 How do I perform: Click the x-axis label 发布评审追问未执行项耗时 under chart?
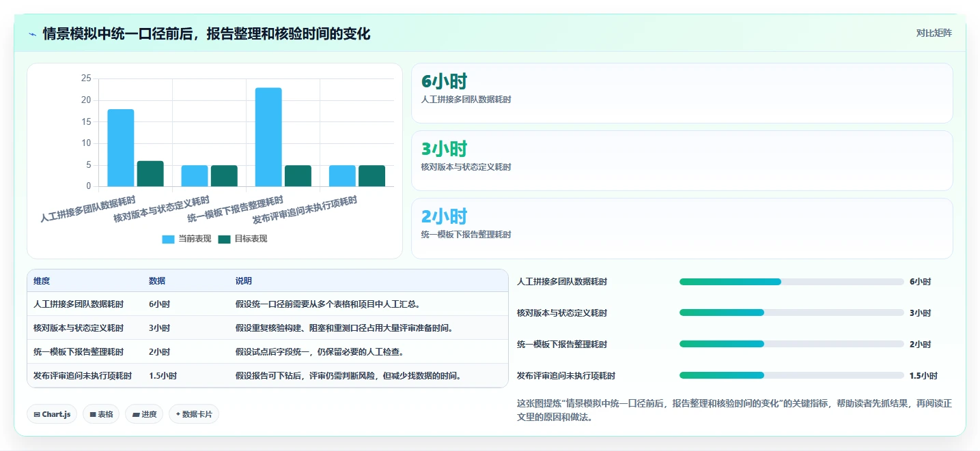point(305,210)
